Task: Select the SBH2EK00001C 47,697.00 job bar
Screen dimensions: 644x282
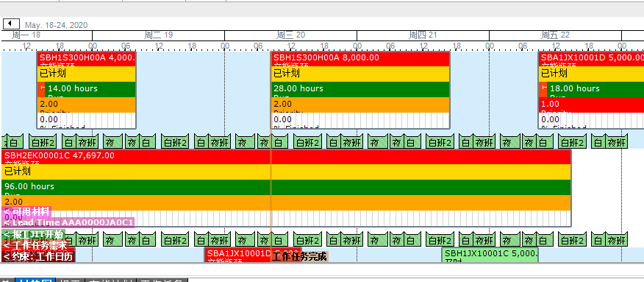Action: [x=286, y=188]
